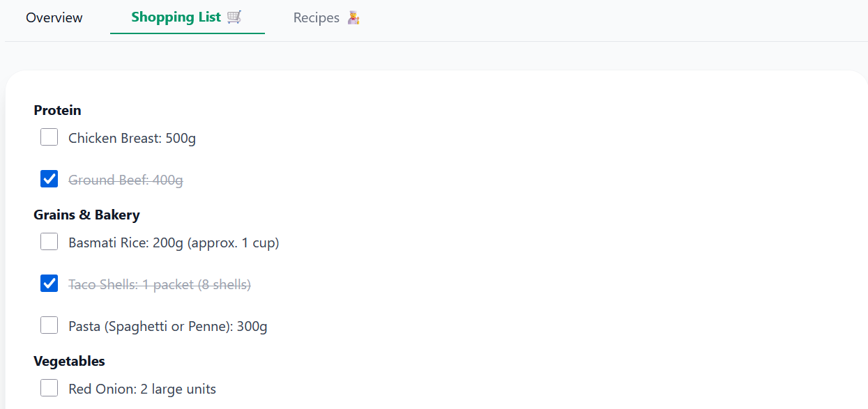Click the Grains & Bakery heading
This screenshot has width=868, height=409.
[86, 215]
